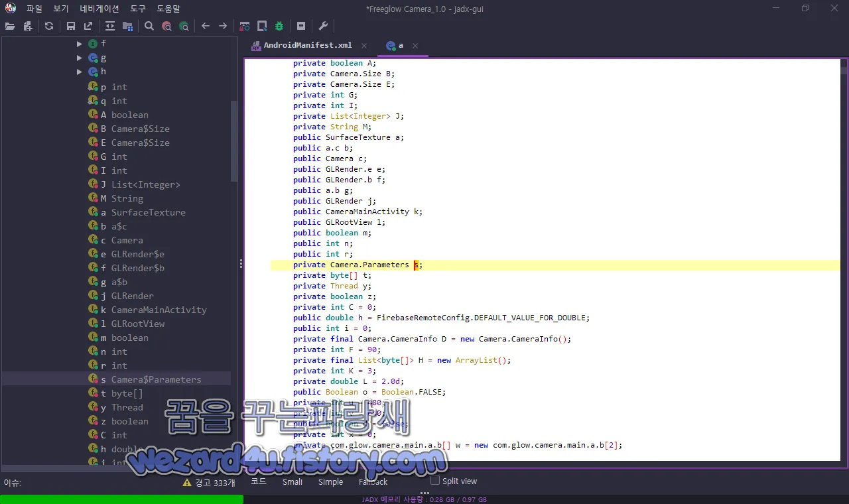Image resolution: width=849 pixels, height=504 pixels.
Task: Open the 네비게이션 menu
Action: pyautogui.click(x=99, y=9)
